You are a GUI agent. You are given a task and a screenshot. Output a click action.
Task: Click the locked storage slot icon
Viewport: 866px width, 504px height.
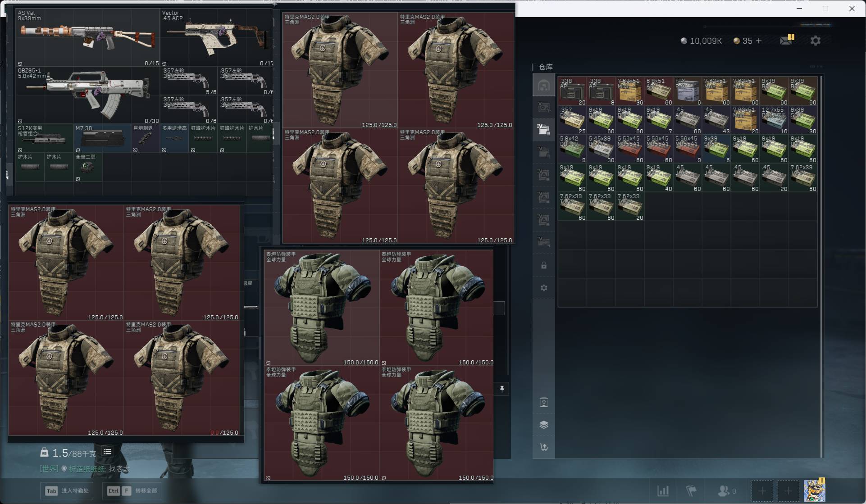(x=544, y=265)
